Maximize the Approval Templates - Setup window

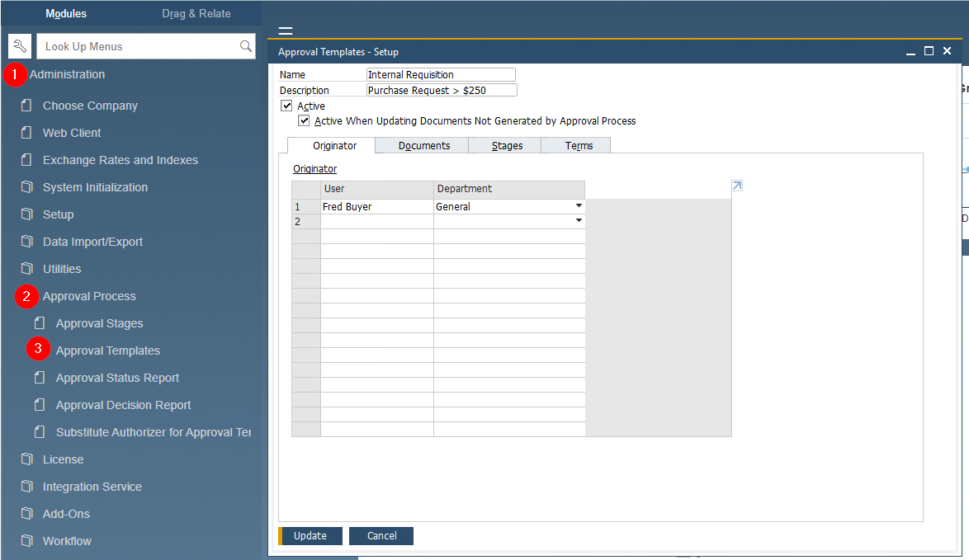[x=929, y=51]
